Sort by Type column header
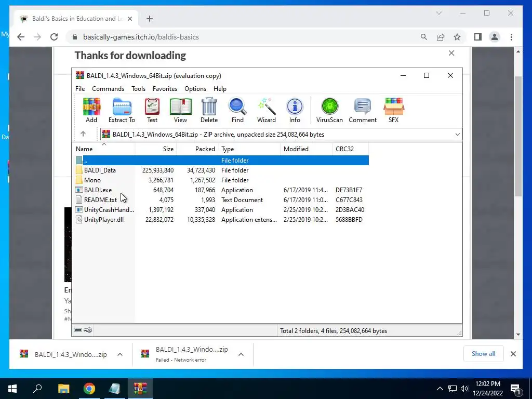The height and width of the screenshot is (399, 532). click(249, 149)
